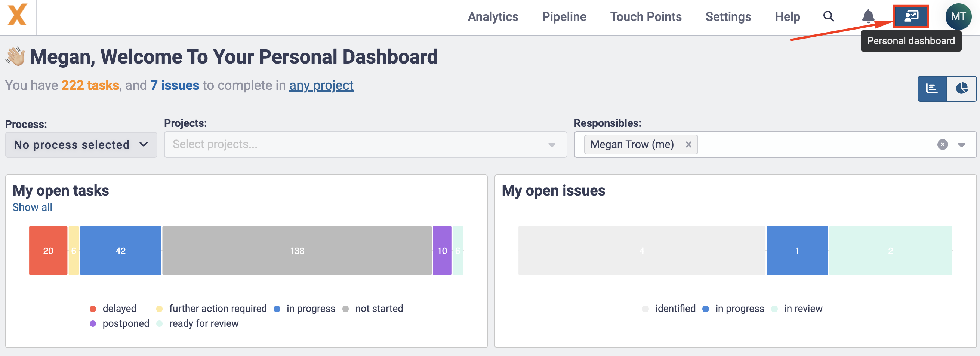Click the MT user avatar
This screenshot has width=980, height=356.
click(958, 16)
